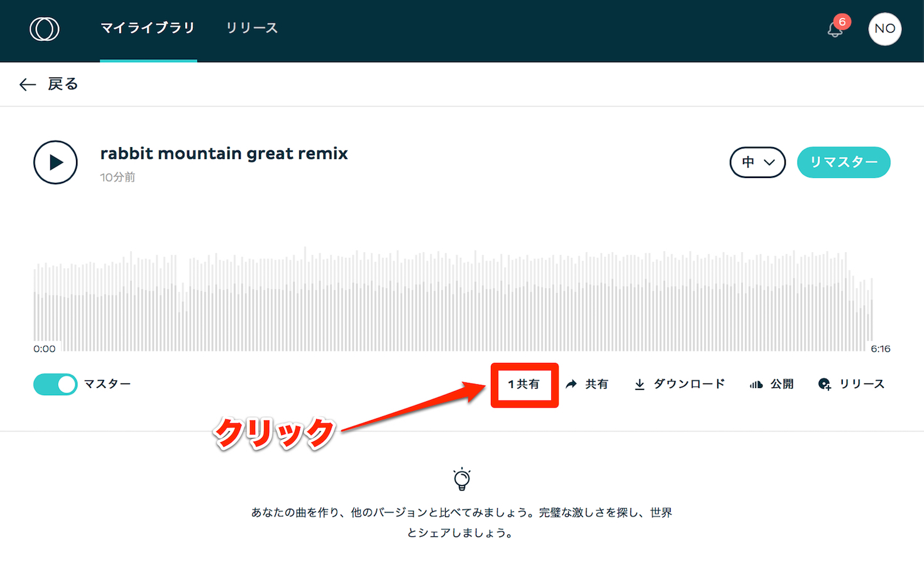The height and width of the screenshot is (566, 924).
Task: Click the 公開 label
Action: 782,384
